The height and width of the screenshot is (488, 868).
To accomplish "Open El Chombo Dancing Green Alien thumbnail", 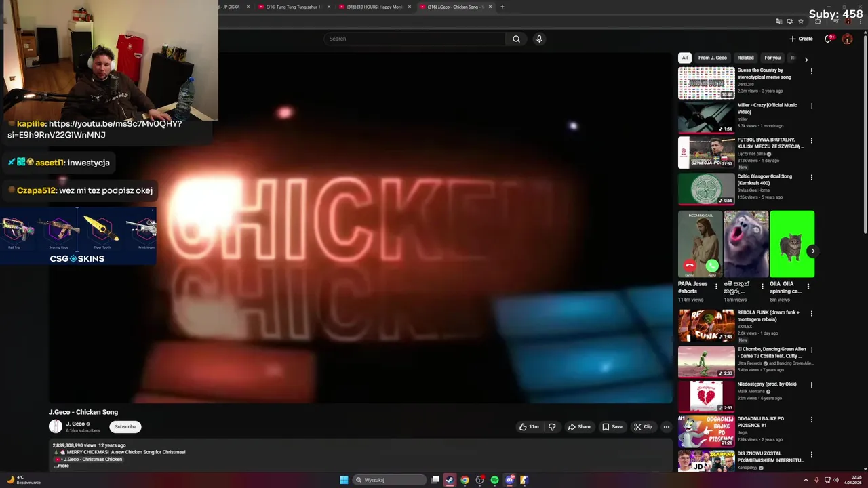I will coord(706,362).
